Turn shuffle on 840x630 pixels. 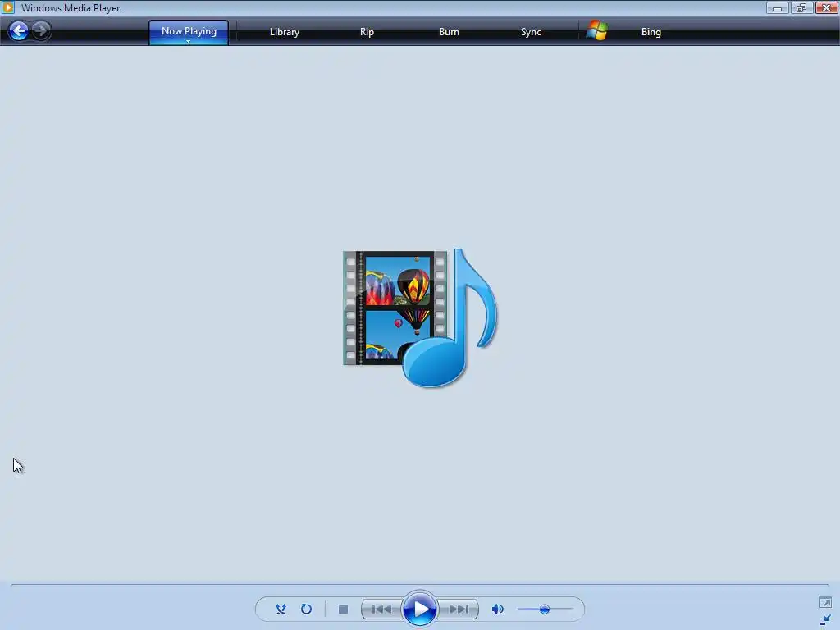click(x=281, y=609)
